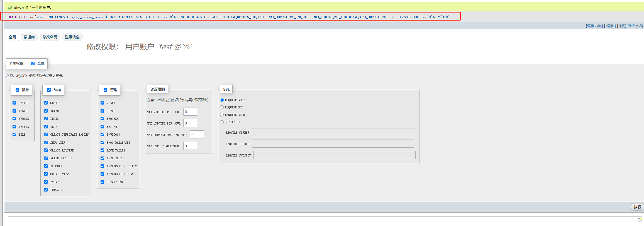This screenshot has width=644, height=226.
Task: Focus the MAX CONNECTIONS PER HOUR field
Action: 197,135
